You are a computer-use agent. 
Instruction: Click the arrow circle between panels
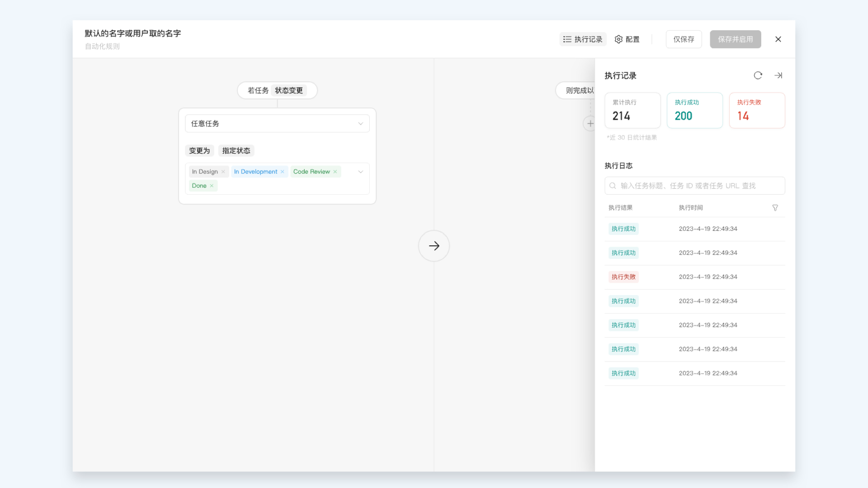pyautogui.click(x=434, y=246)
